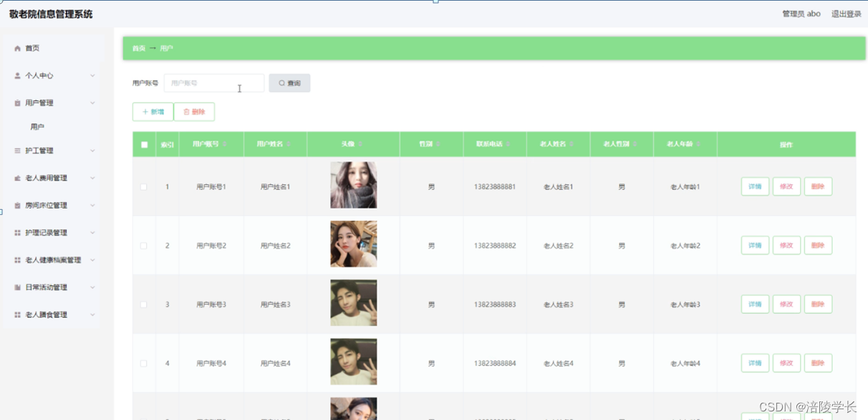This screenshot has height=420, width=868.
Task: Click 首页 in the green breadcrumb bar
Action: click(x=139, y=48)
